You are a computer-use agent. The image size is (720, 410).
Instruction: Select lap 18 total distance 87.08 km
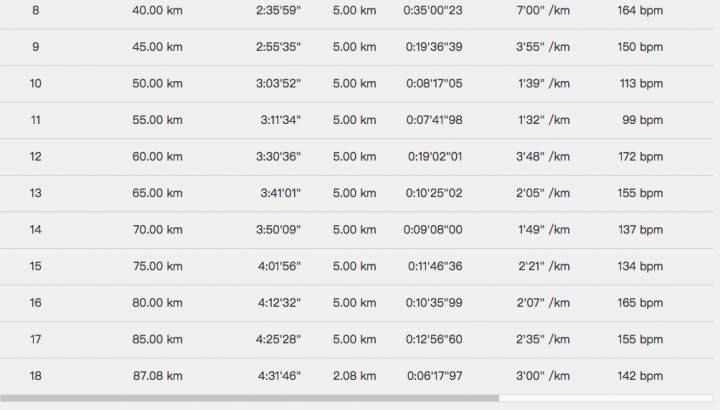pos(158,376)
